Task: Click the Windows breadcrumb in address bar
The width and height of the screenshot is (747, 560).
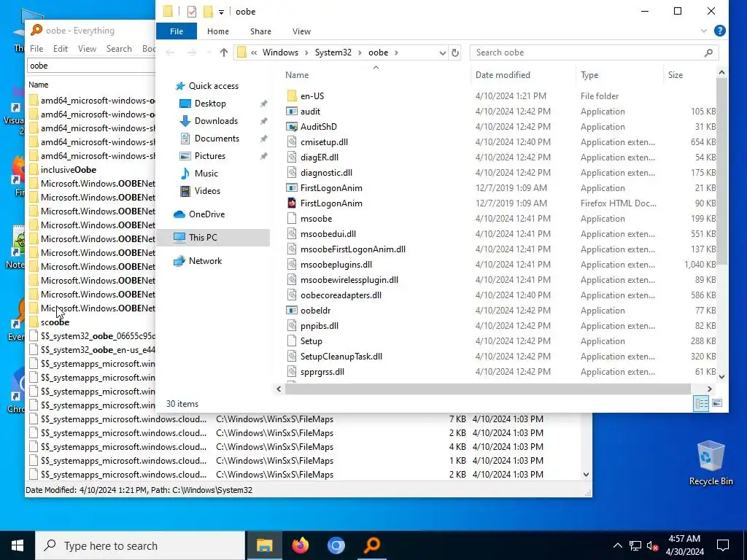Action: coord(280,52)
